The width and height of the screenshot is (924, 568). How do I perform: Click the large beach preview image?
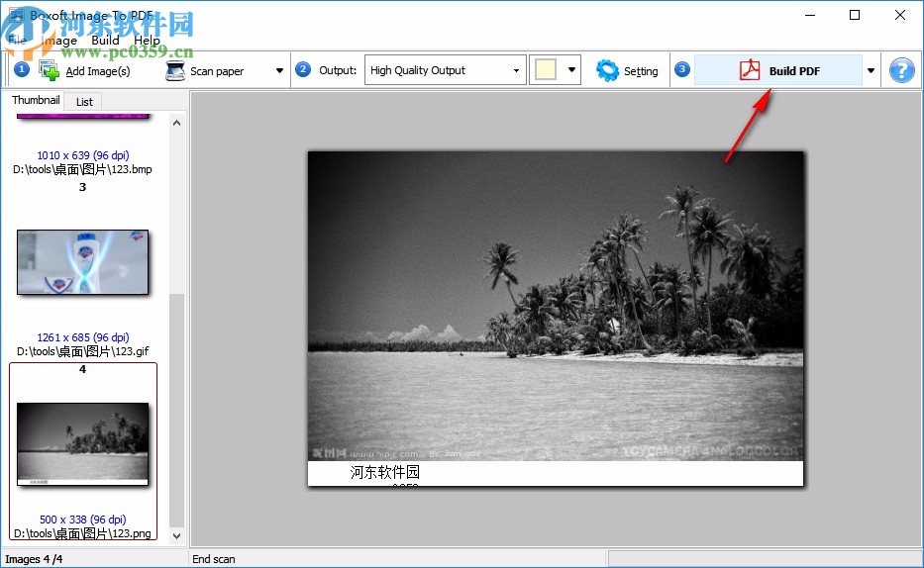(556, 318)
